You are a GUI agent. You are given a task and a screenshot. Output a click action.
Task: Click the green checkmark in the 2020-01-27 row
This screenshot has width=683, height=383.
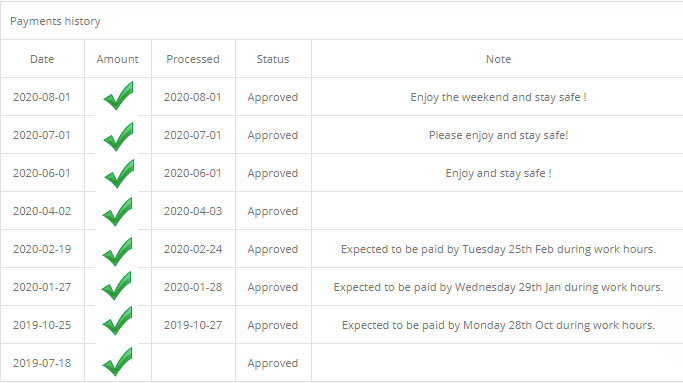116,285
